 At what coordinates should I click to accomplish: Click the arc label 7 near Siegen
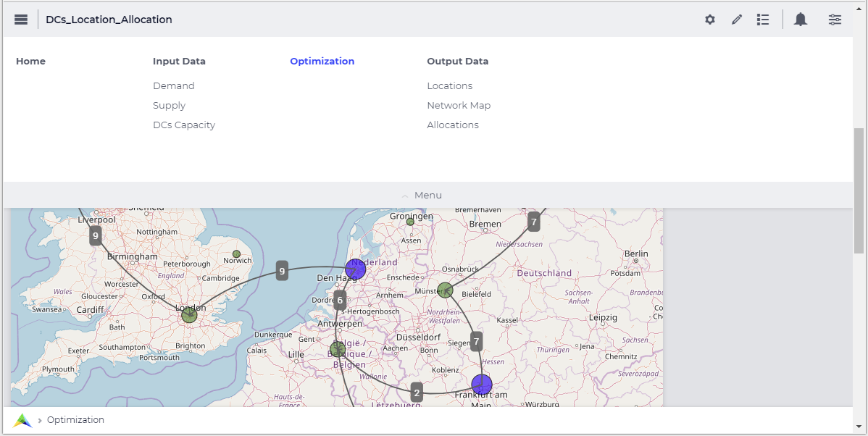pyautogui.click(x=476, y=341)
